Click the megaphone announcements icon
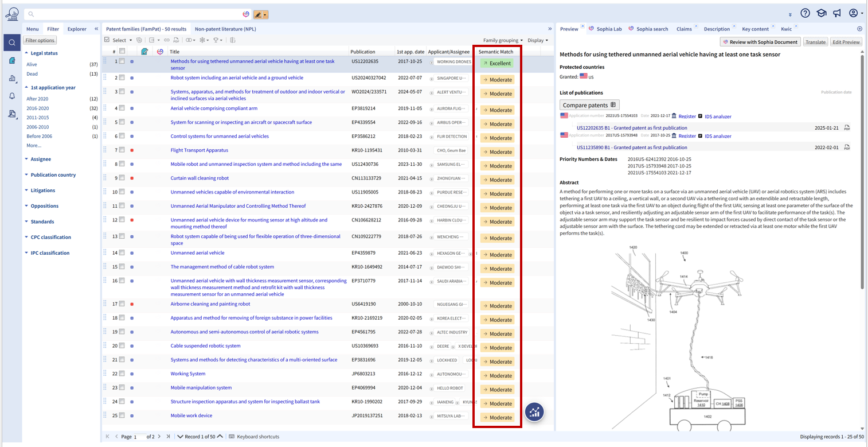 pos(837,13)
